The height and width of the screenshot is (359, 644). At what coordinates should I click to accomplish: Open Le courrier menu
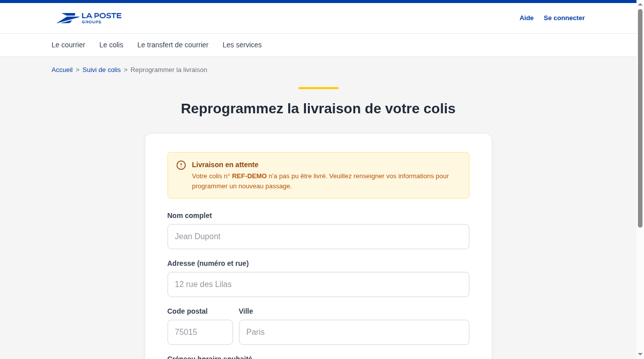(x=68, y=45)
